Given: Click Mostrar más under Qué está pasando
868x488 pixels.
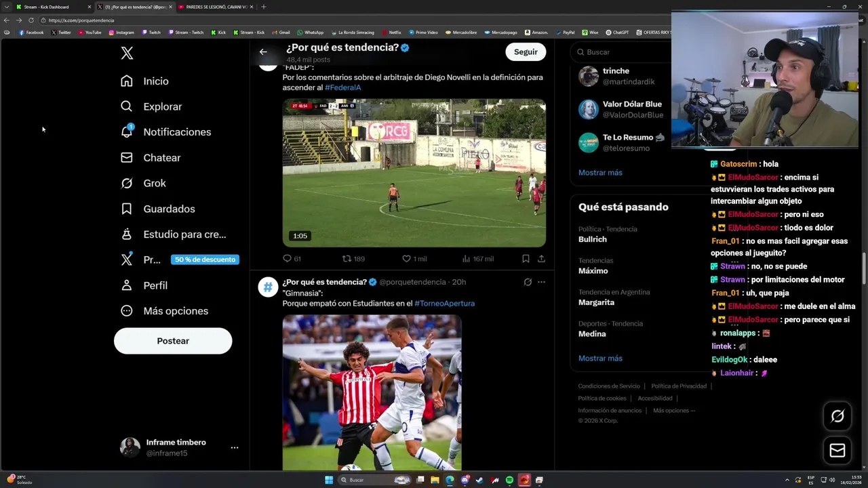Looking at the screenshot, I should click(x=600, y=359).
